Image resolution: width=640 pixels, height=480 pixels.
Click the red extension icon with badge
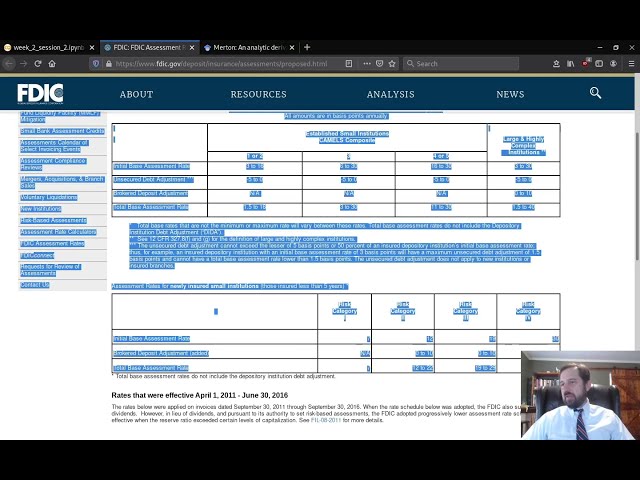click(x=585, y=63)
